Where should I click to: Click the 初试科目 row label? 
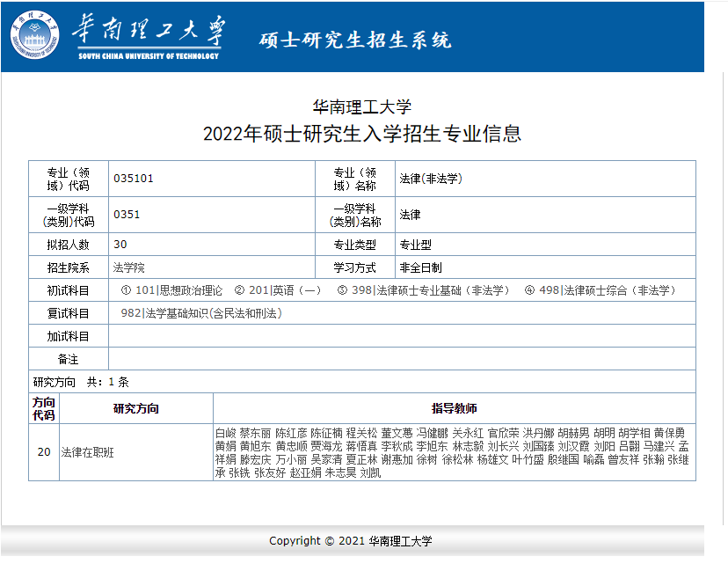68,290
